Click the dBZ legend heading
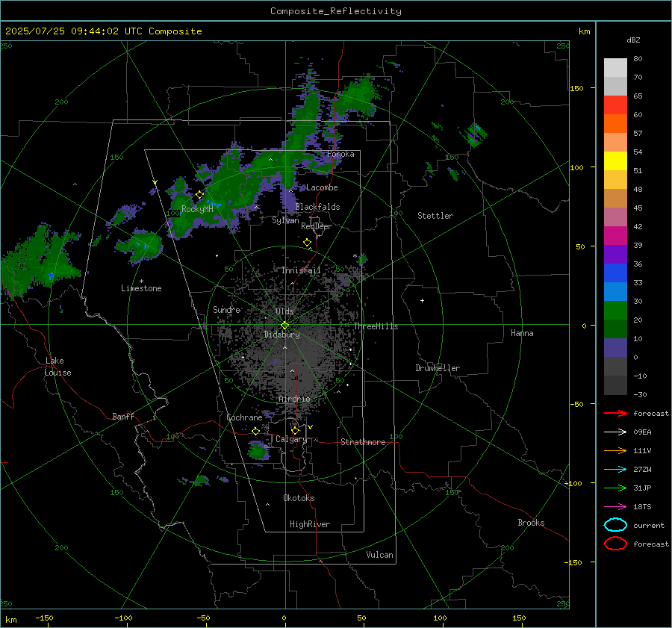Viewport: 672px width, 628px height. click(x=633, y=40)
